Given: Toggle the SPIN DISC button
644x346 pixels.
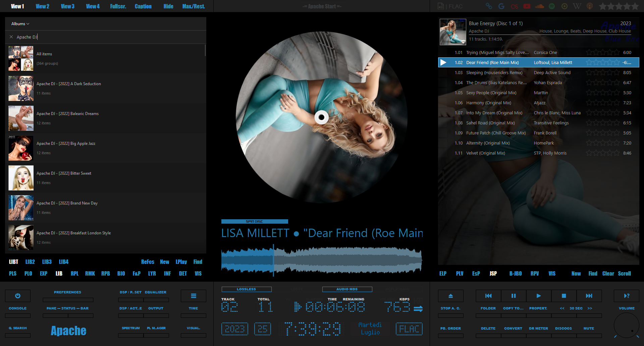Looking at the screenshot, I should coord(255,221).
